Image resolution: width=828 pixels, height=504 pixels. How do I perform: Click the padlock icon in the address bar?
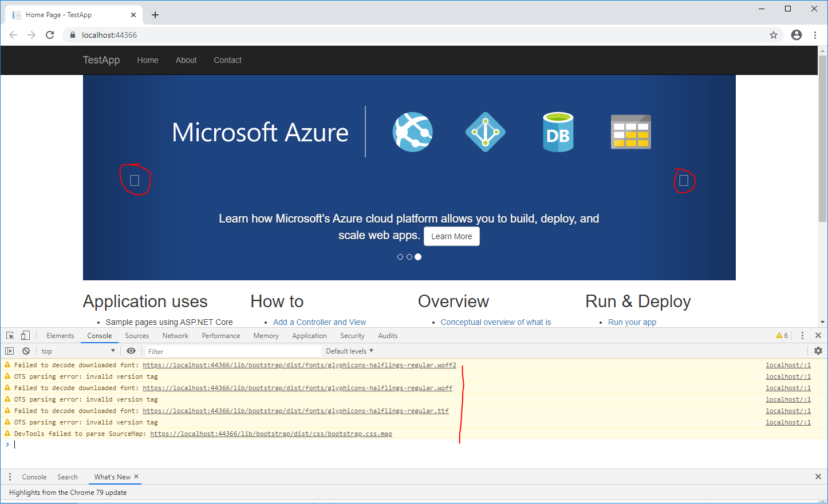click(x=72, y=35)
